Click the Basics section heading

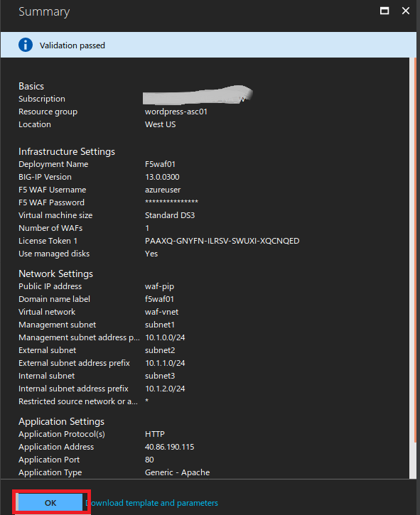[x=31, y=86]
